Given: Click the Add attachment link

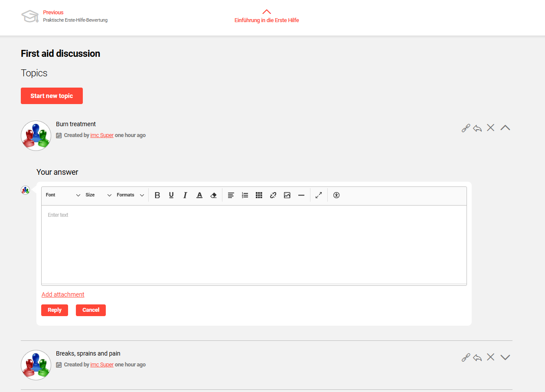Looking at the screenshot, I should (x=63, y=294).
